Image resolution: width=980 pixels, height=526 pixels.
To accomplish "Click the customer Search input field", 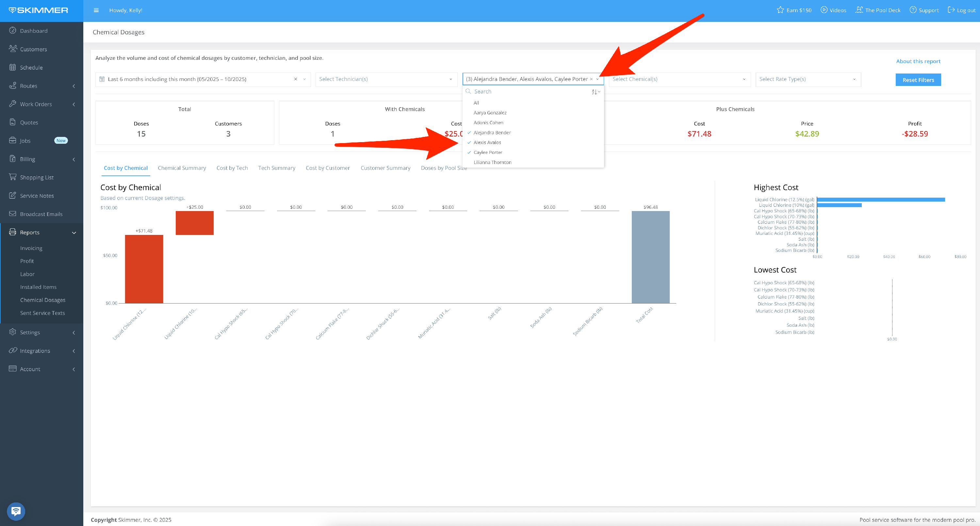I will coord(529,91).
